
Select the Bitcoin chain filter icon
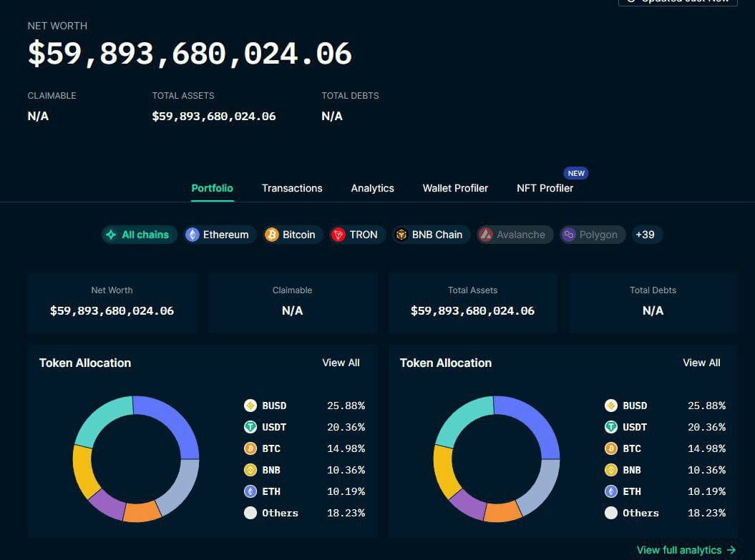pyautogui.click(x=271, y=235)
